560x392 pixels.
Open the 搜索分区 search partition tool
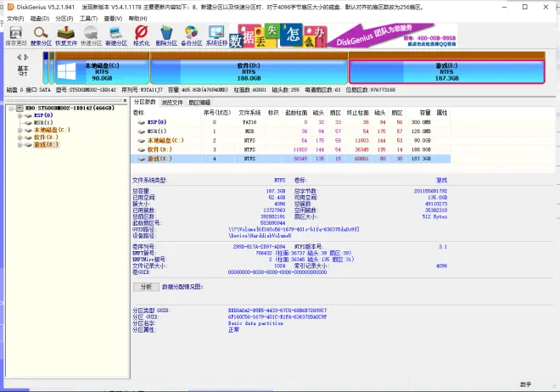(41, 36)
